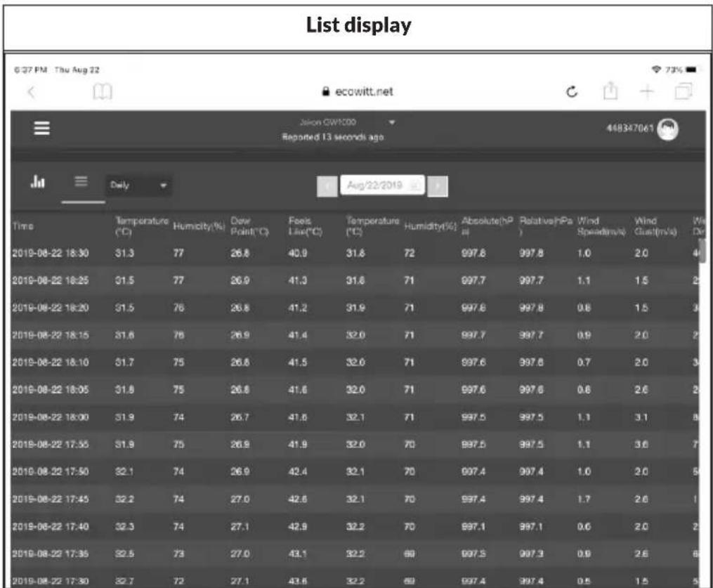Image resolution: width=713 pixels, height=588 pixels.
Task: Click the user avatar icon
Action: (667, 129)
